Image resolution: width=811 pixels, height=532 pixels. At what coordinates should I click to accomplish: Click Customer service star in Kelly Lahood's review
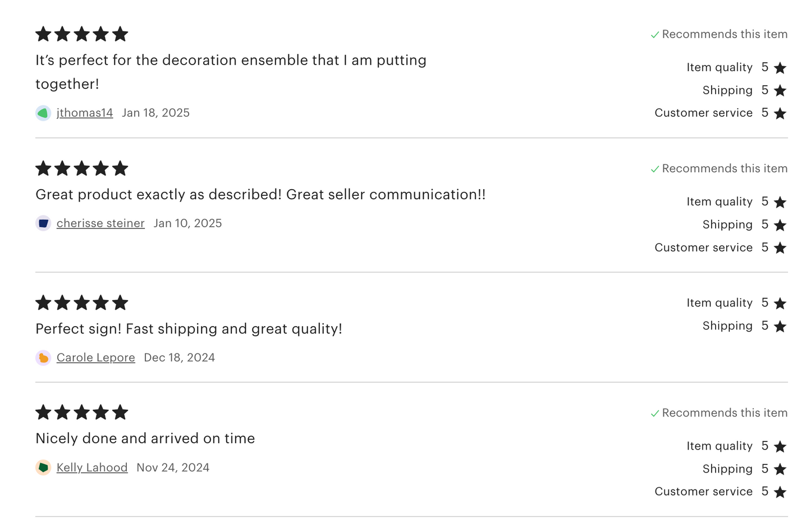(x=780, y=492)
